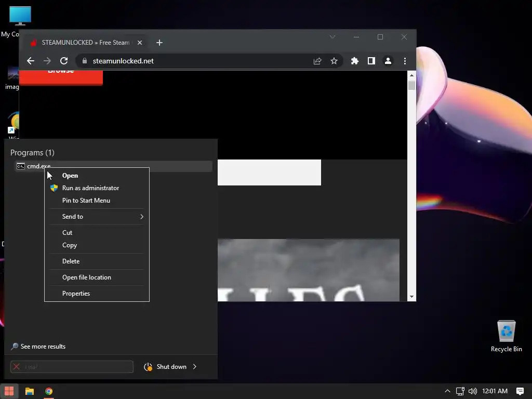532x399 pixels.
Task: Select the Recycle Bin desktop icon
Action: [x=506, y=336]
